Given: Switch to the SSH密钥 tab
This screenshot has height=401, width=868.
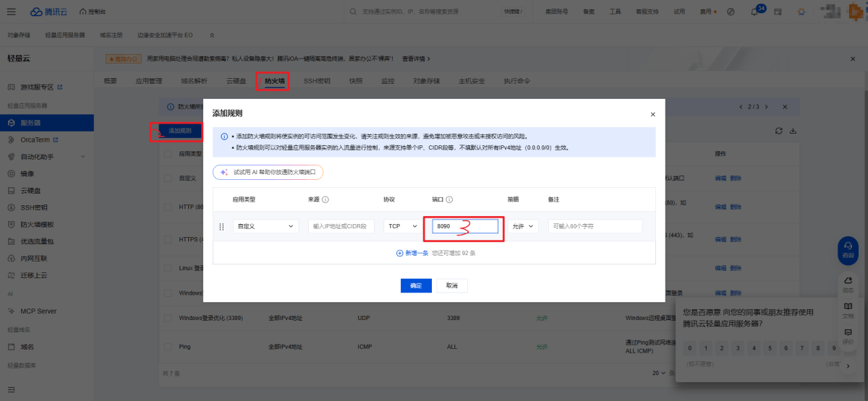Looking at the screenshot, I should coord(317,81).
